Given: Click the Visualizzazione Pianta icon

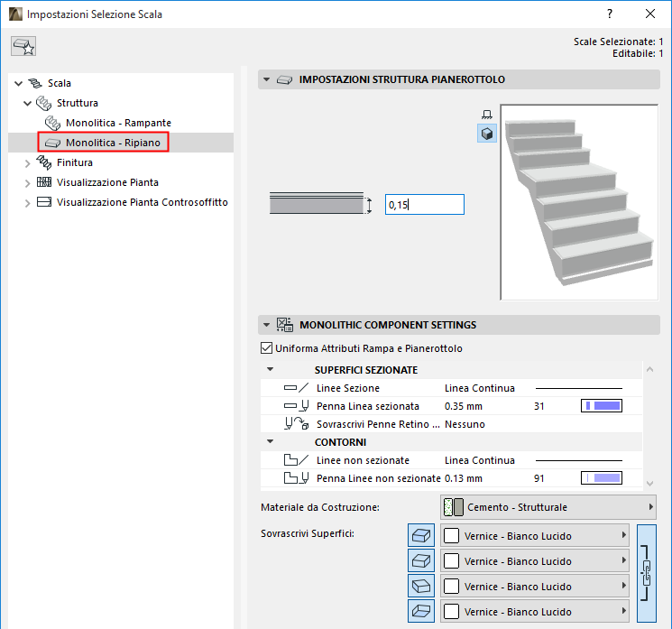Looking at the screenshot, I should (43, 182).
